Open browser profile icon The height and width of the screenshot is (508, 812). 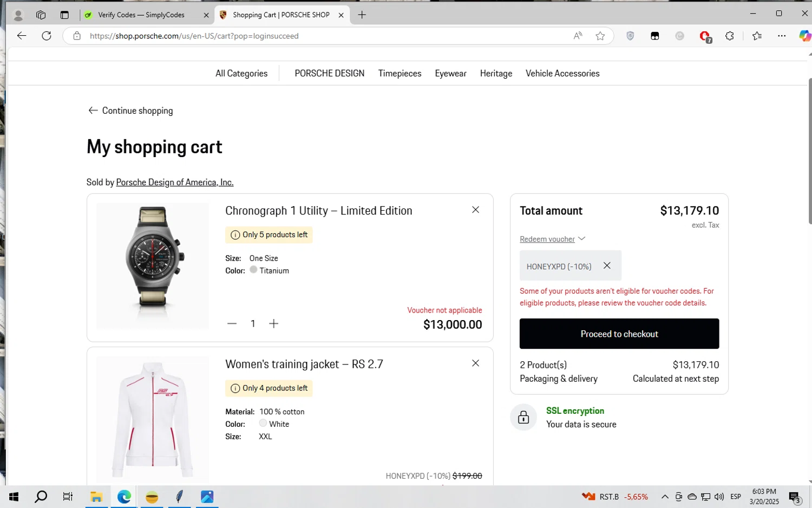[18, 15]
